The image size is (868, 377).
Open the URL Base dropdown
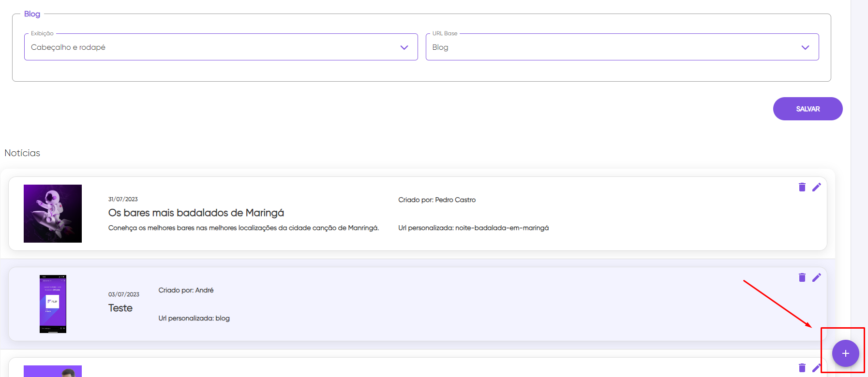tap(622, 47)
